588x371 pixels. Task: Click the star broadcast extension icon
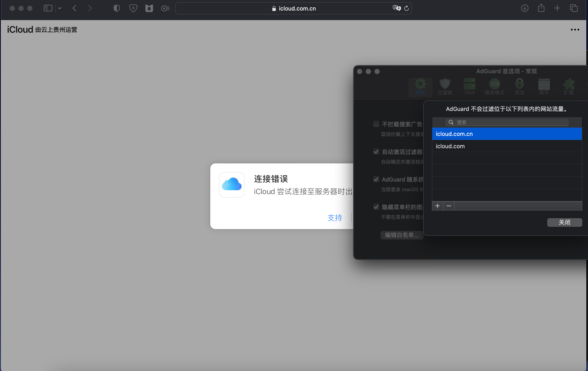(x=165, y=9)
